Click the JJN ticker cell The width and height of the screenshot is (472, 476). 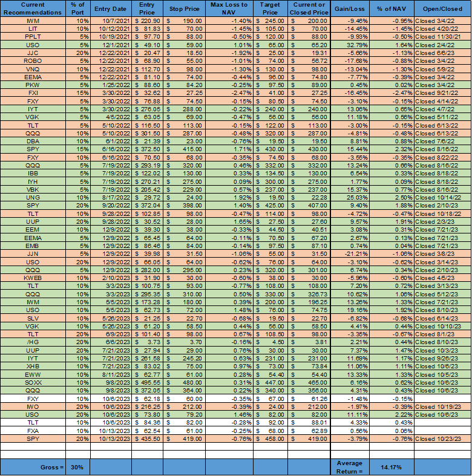pyautogui.click(x=33, y=254)
